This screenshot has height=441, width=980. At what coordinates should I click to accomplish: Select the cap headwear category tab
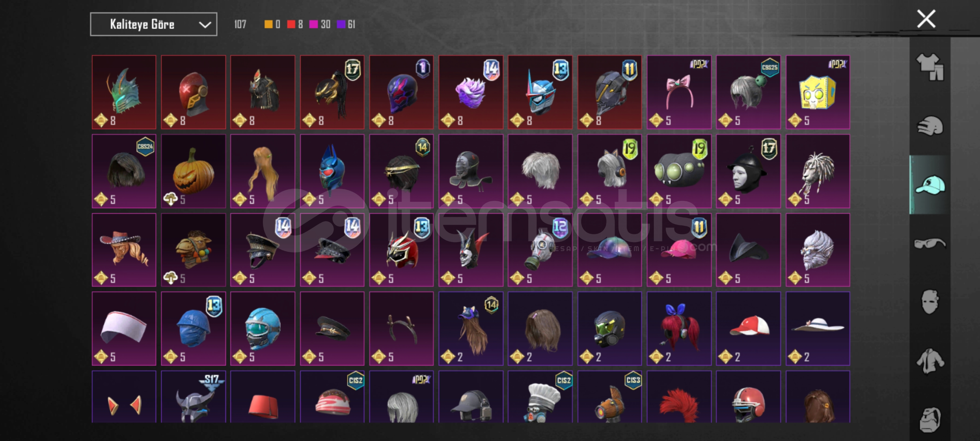click(x=930, y=185)
